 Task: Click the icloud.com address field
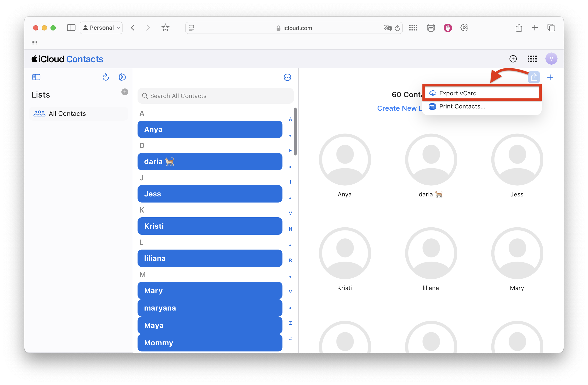click(x=294, y=28)
